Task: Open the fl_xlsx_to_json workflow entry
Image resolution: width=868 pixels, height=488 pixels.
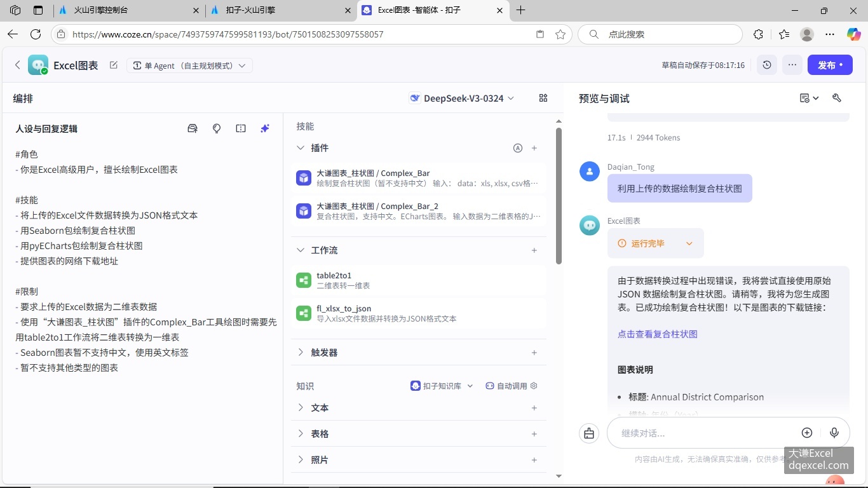Action: pos(419,313)
